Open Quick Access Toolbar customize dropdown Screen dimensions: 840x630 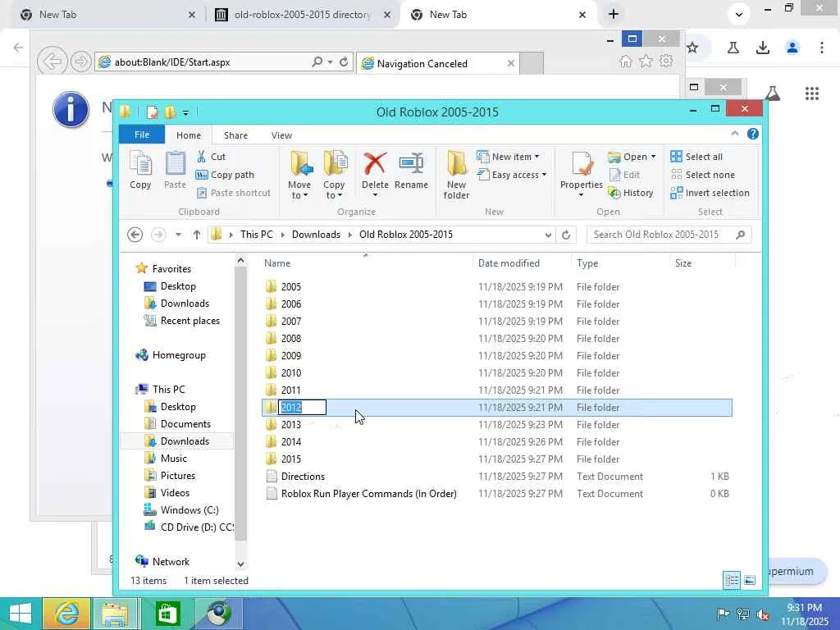[x=185, y=112]
